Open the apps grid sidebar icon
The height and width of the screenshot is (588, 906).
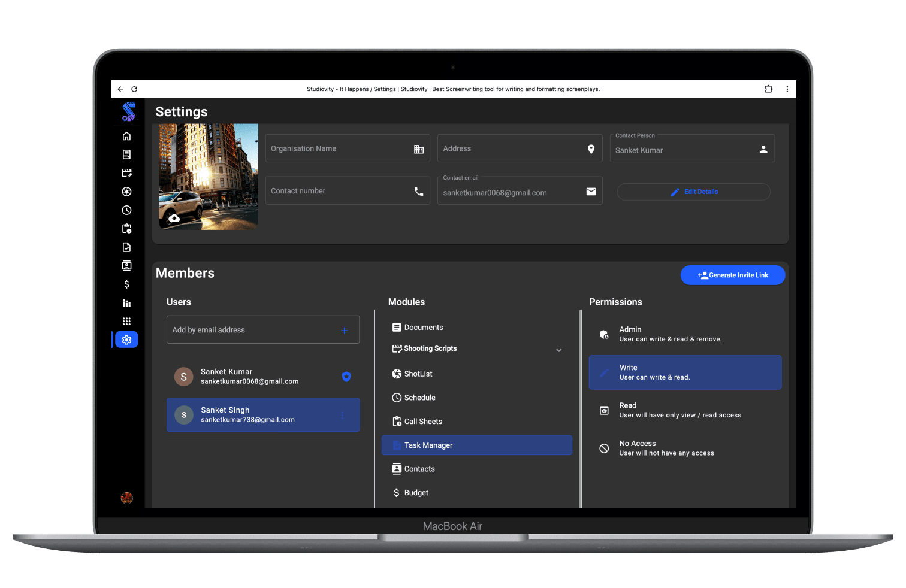click(126, 322)
